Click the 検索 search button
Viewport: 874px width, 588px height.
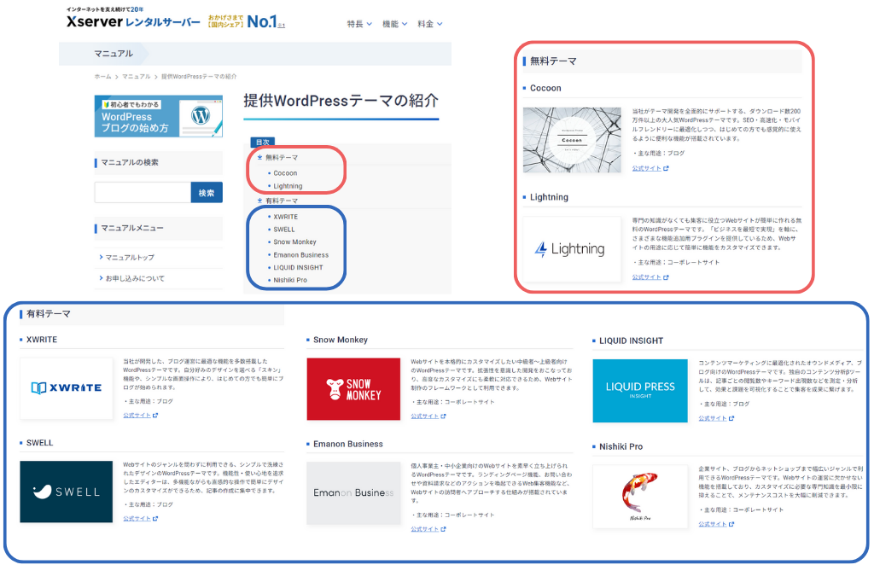(207, 192)
